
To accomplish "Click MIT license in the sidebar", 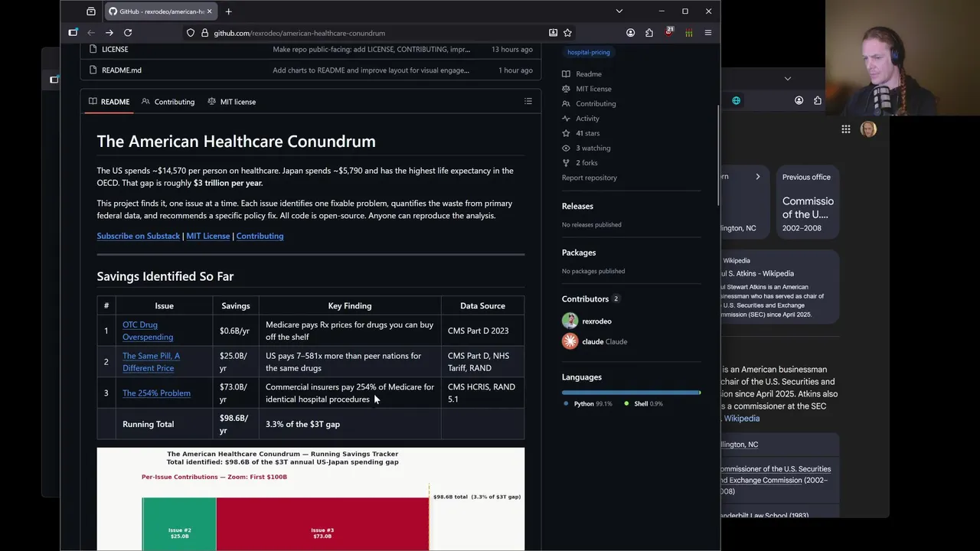I will click(586, 89).
